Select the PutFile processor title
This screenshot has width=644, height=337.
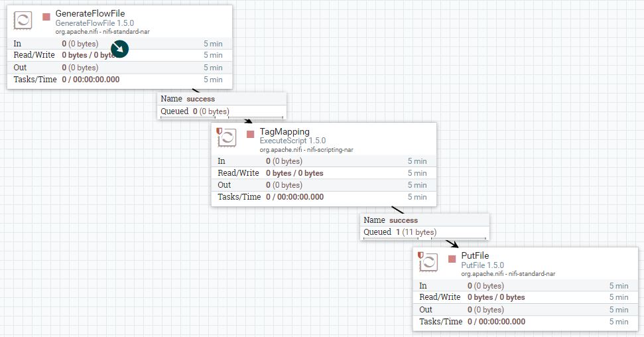pyautogui.click(x=475, y=255)
